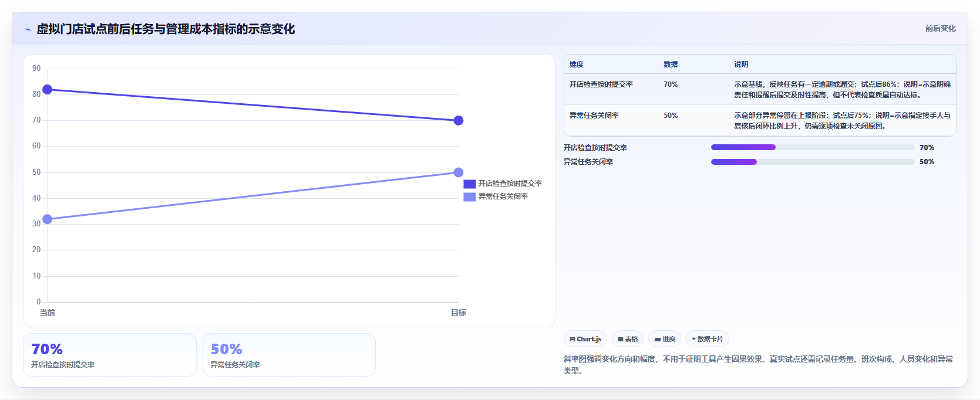The image size is (980, 400).
Task: Click the 开店检查按时提交率 progress bar
Action: 813,147
